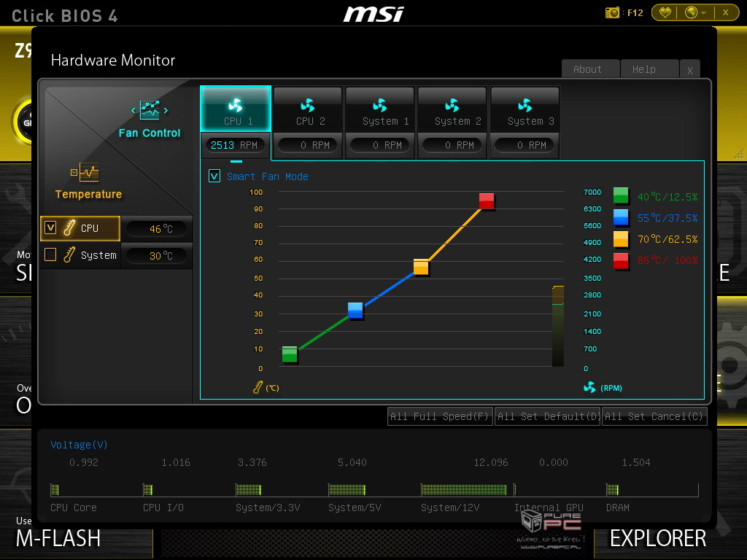747x560 pixels.
Task: Click the thermometer °C axis icon
Action: click(258, 387)
